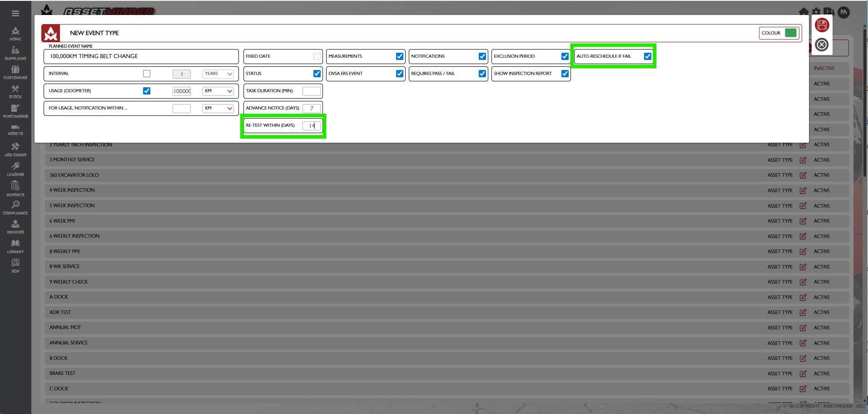The image size is (868, 414).
Task: Open the Usage Odometer KM dropdown
Action: click(x=218, y=91)
